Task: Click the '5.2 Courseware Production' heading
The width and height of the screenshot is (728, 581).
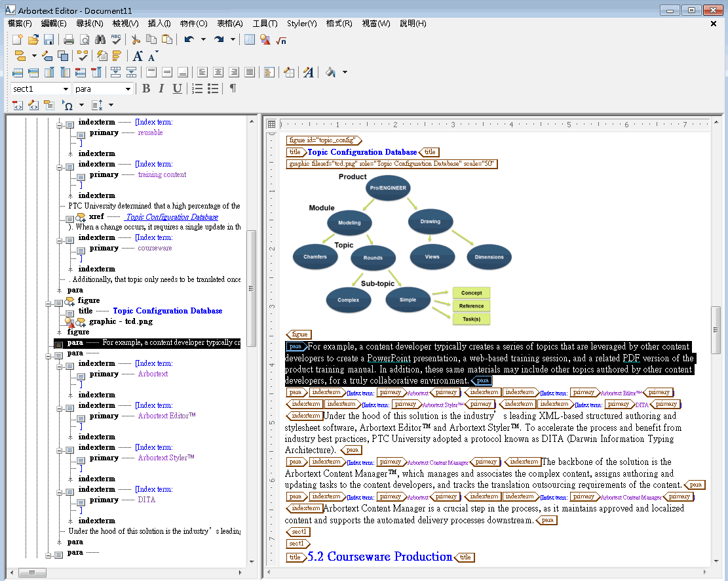Action: (x=380, y=557)
